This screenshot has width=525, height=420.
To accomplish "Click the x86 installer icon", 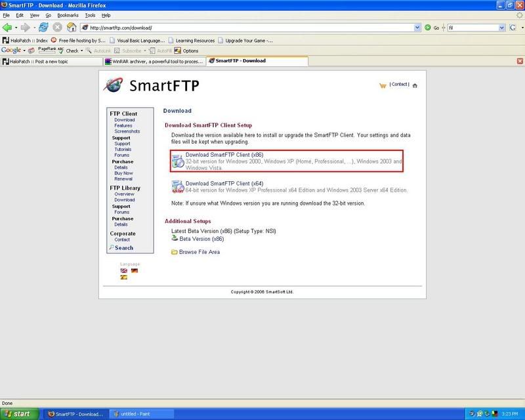I will (178, 162).
